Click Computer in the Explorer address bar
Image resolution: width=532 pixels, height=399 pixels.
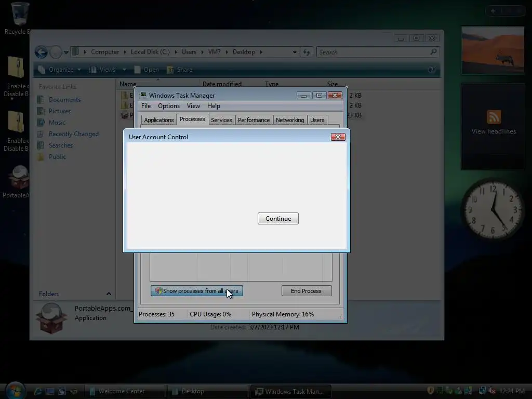pos(105,52)
